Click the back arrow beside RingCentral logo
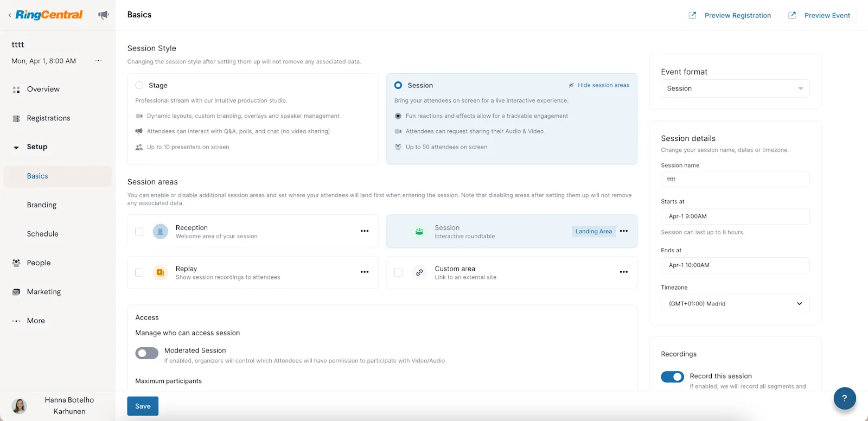Screen dimensions: 868x421 point(10,15)
